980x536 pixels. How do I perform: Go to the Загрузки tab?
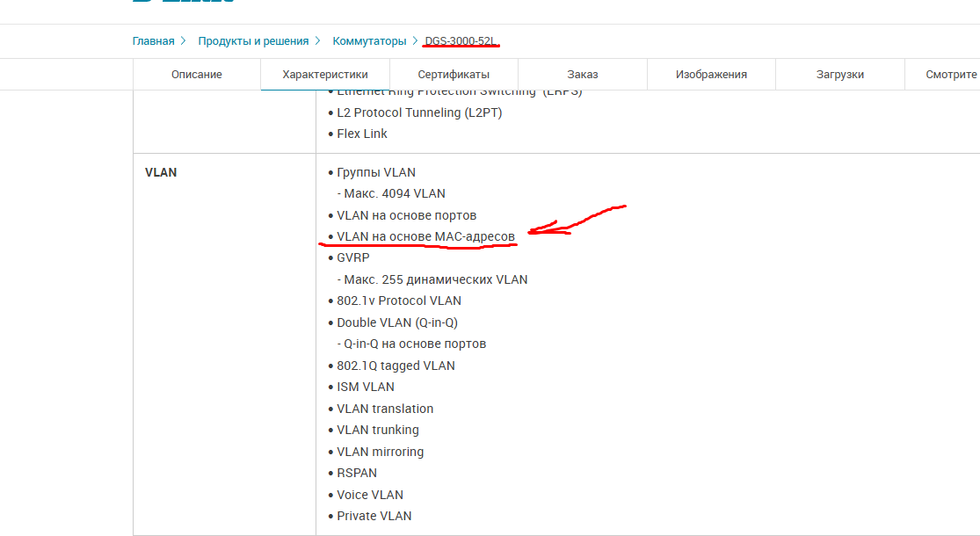click(x=839, y=75)
